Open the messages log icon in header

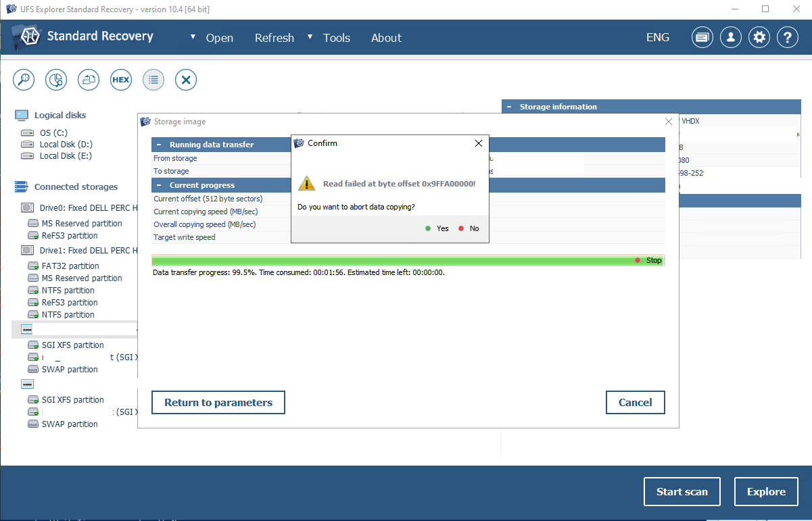tap(702, 38)
